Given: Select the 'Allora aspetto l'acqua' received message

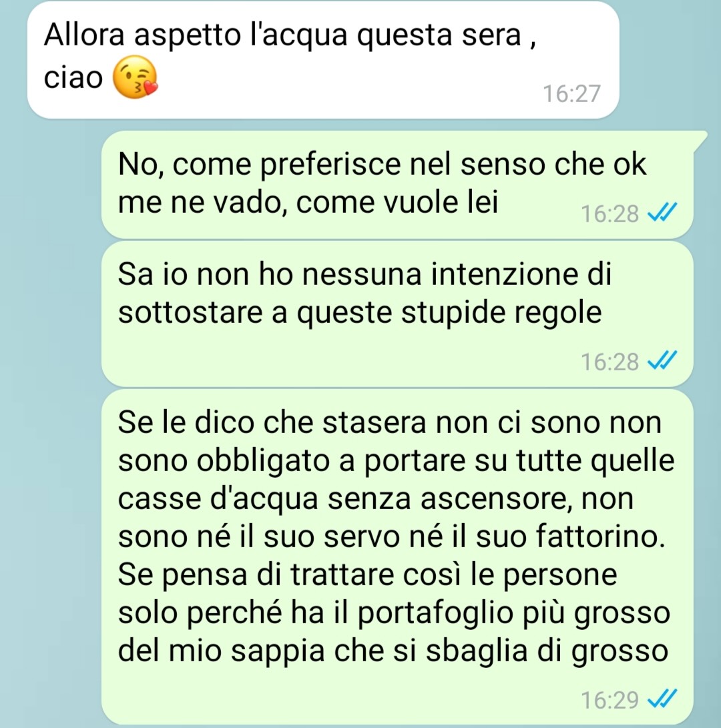Looking at the screenshot, I should [x=323, y=60].
